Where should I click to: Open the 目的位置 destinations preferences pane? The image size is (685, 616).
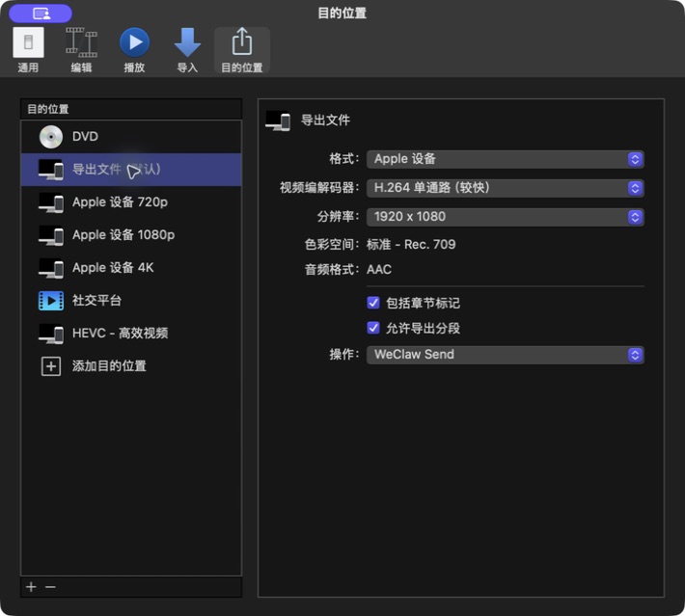coord(241,50)
